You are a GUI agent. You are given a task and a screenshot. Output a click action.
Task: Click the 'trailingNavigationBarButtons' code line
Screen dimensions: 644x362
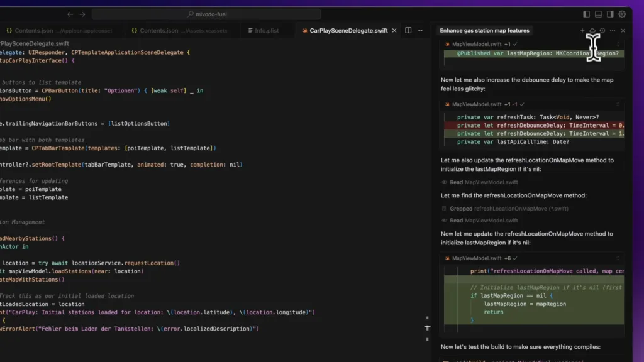click(x=85, y=124)
